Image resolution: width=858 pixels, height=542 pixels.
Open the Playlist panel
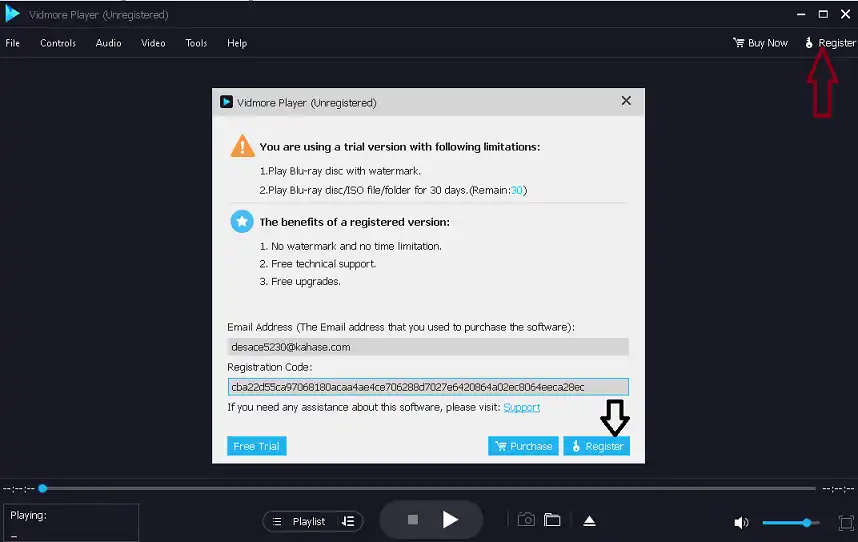299,521
